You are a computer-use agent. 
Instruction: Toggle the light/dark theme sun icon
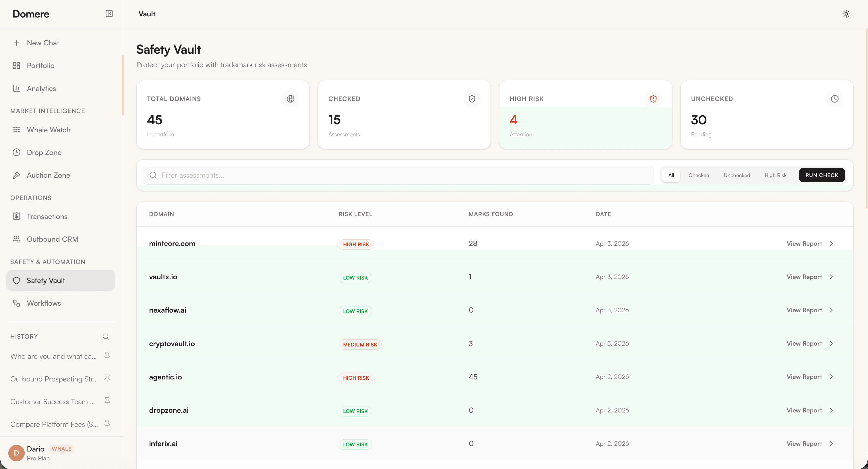click(846, 14)
